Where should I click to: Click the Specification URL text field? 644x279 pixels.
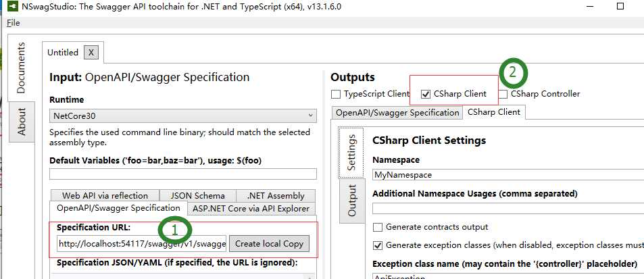tap(142, 244)
